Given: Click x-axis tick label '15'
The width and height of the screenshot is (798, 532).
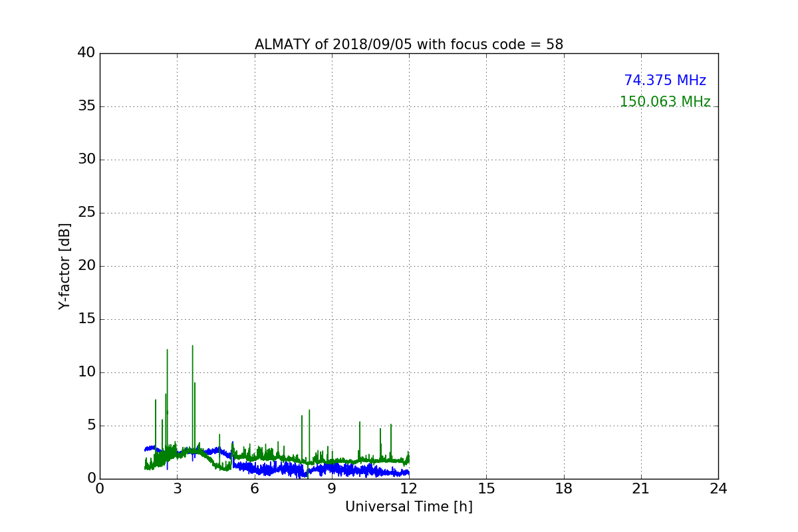Looking at the screenshot, I should pos(486,489).
